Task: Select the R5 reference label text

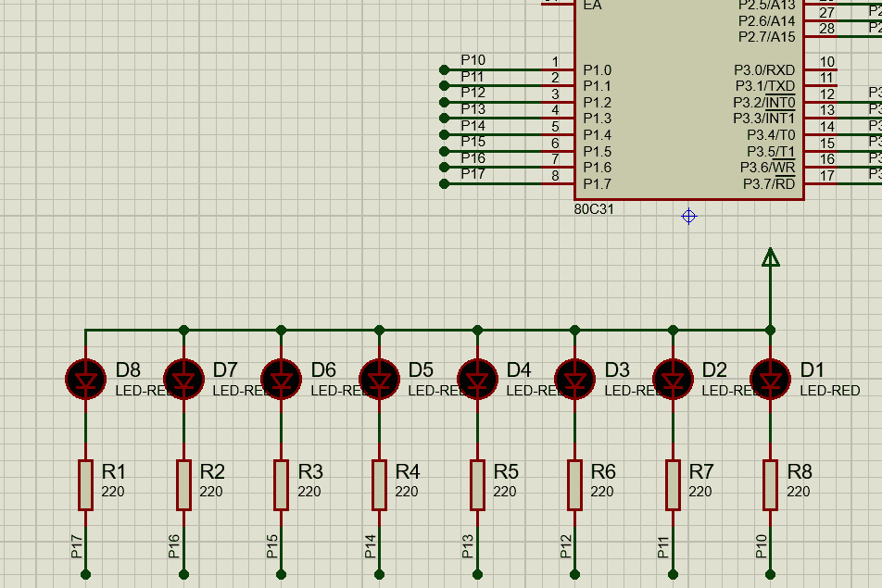Action: pos(506,472)
